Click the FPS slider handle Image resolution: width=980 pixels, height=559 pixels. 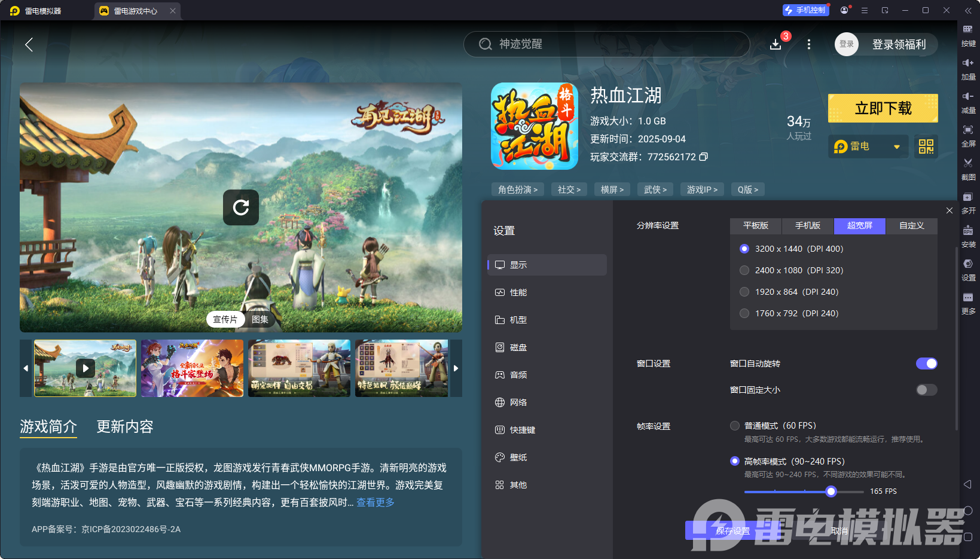coord(831,491)
